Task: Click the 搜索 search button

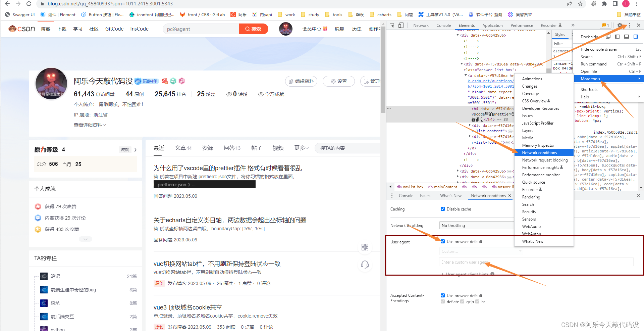Action: click(253, 29)
